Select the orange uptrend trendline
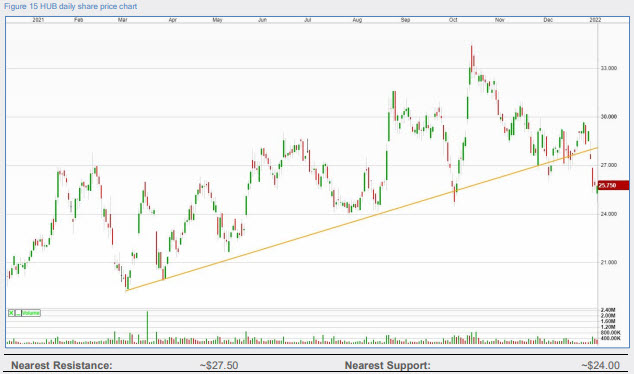 click(361, 220)
